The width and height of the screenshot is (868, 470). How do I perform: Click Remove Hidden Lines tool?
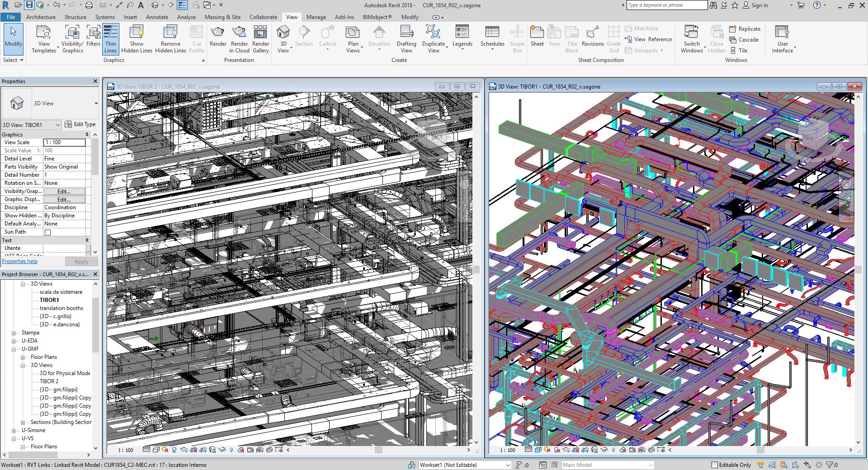coord(170,39)
